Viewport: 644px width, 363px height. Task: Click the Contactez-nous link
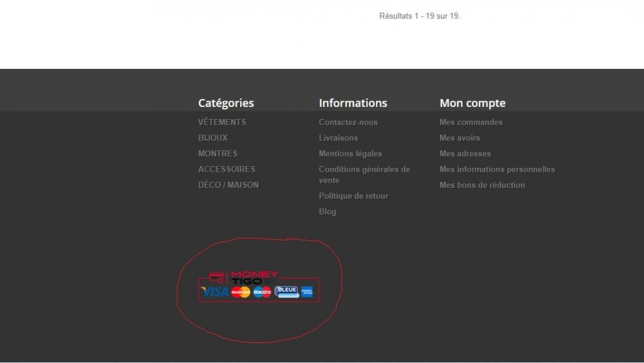pos(348,122)
